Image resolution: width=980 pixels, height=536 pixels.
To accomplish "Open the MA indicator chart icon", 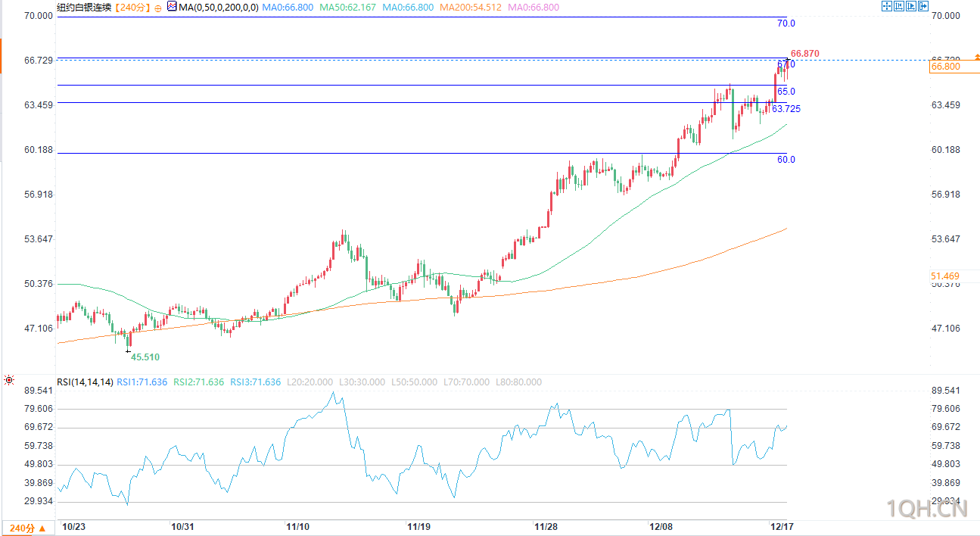I will coord(172,7).
